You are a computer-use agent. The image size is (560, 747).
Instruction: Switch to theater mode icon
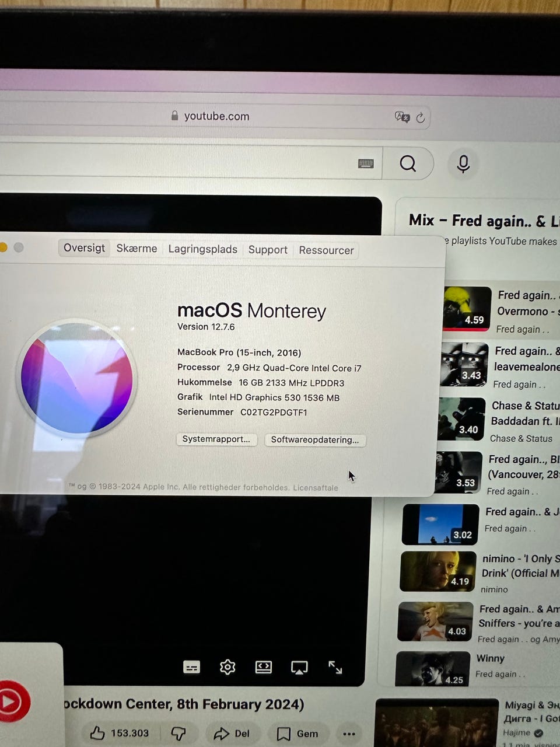264,667
